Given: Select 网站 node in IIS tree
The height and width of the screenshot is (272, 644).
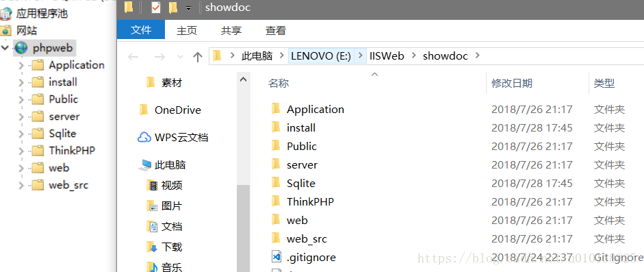Looking at the screenshot, I should click(x=27, y=30).
